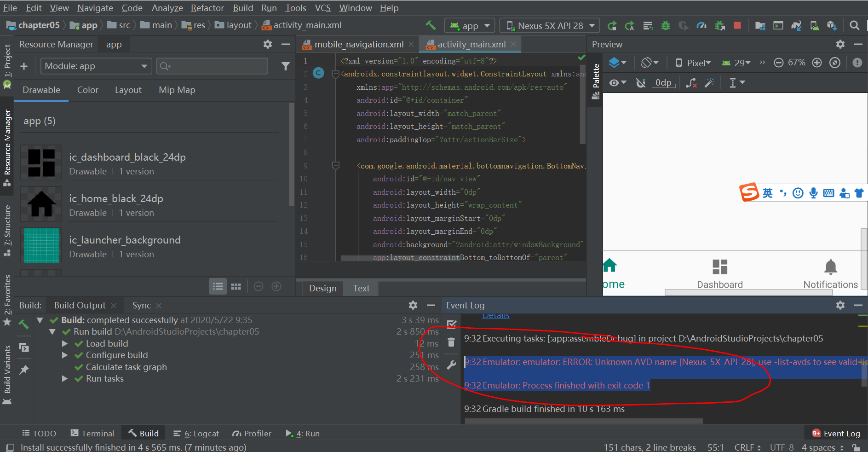Screen dimensions: 868x452
Task: Collapse the Run build tree node
Action: (52, 332)
